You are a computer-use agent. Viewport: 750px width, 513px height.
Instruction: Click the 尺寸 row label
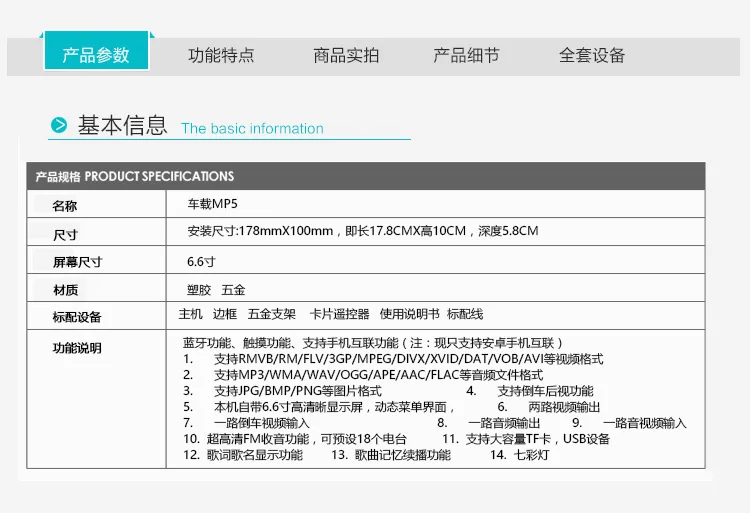tap(65, 235)
